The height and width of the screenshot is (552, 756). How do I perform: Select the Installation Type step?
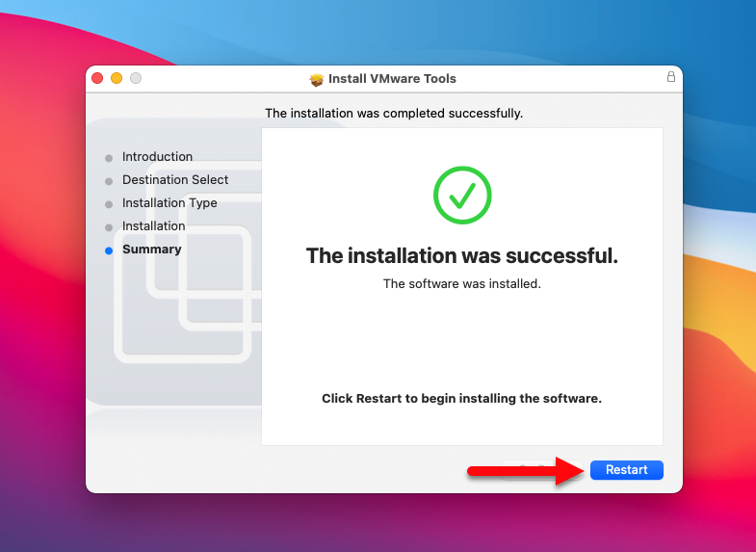pos(169,203)
